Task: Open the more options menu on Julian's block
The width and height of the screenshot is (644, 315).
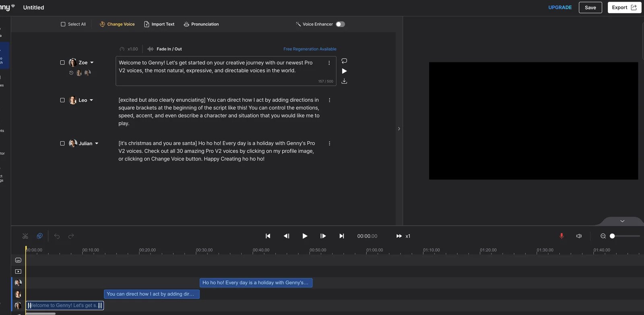Action: click(x=329, y=143)
